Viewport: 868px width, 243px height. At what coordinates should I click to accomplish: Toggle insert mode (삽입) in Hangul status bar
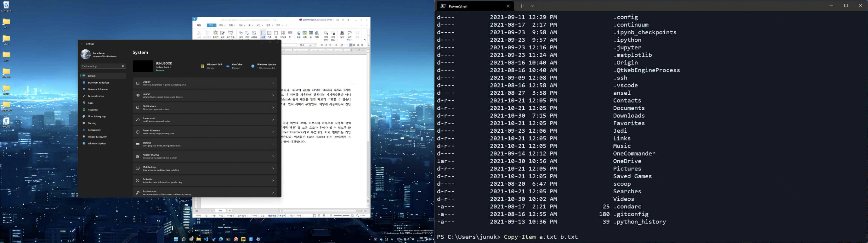coord(263,216)
